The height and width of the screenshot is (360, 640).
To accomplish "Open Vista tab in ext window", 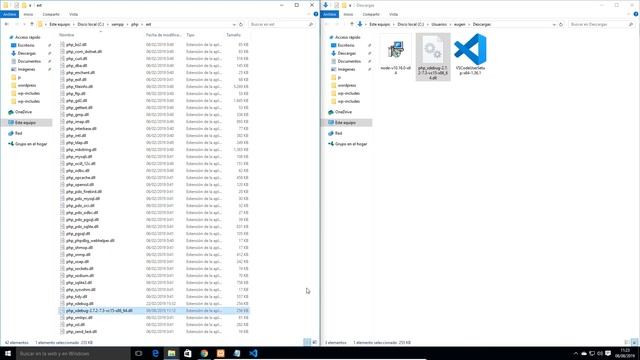I will pyautogui.click(x=73, y=14).
